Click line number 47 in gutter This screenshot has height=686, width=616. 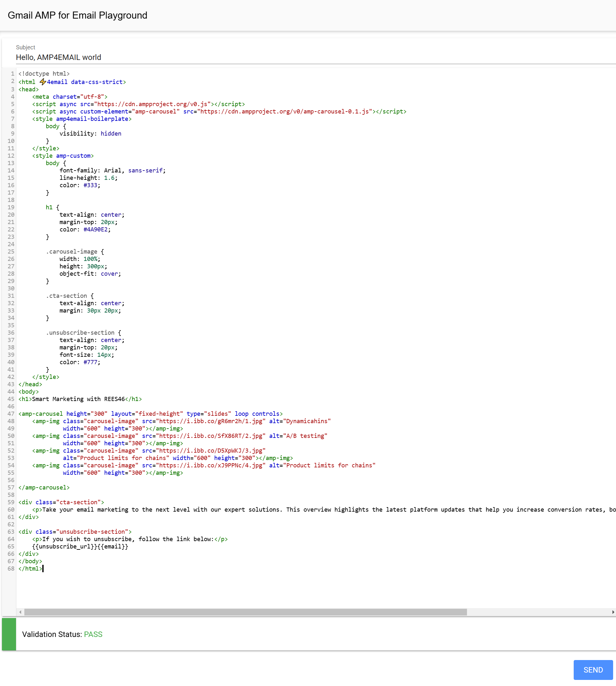(x=11, y=414)
